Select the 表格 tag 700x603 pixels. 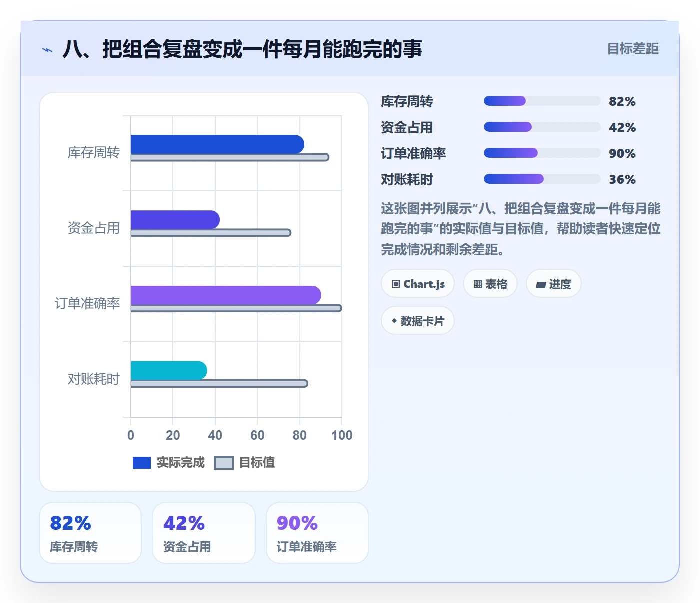click(490, 284)
